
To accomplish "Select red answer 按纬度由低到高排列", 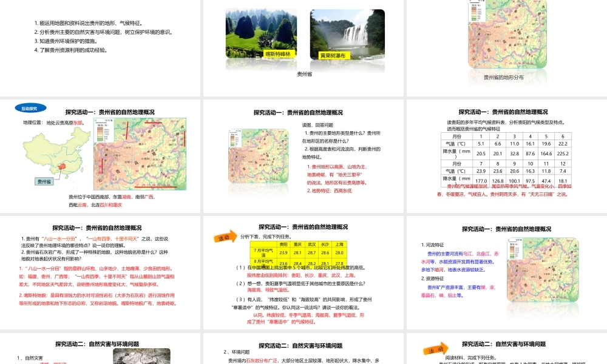I will click(x=301, y=275).
